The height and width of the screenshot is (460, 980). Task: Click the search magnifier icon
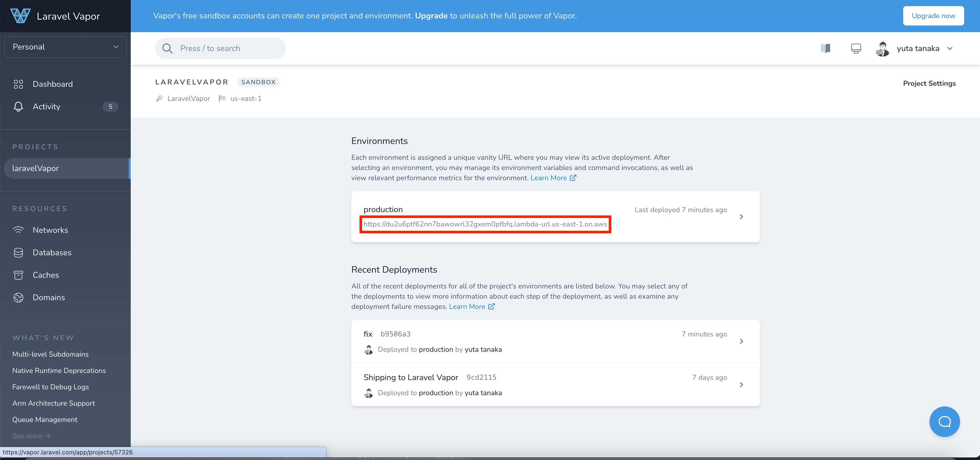(168, 48)
